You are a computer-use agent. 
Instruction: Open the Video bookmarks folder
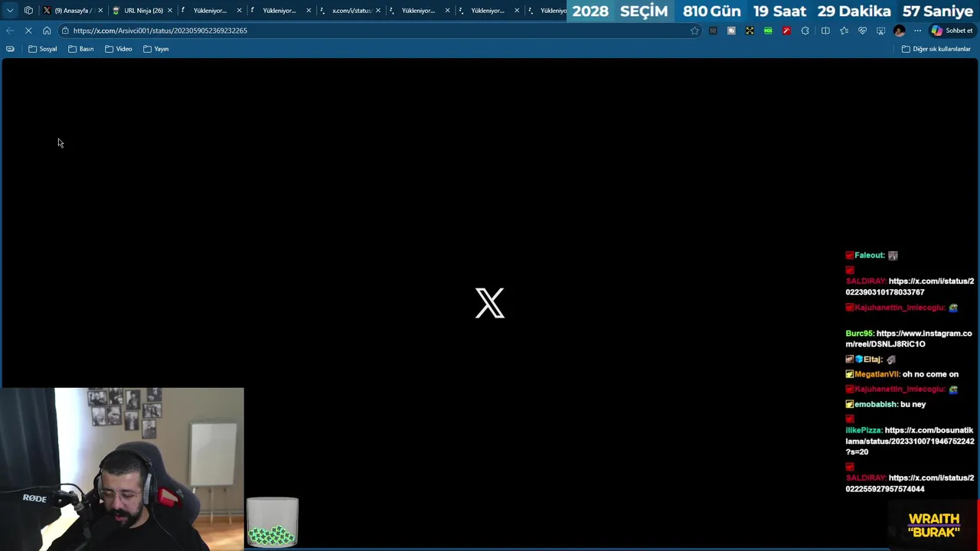[x=119, y=49]
